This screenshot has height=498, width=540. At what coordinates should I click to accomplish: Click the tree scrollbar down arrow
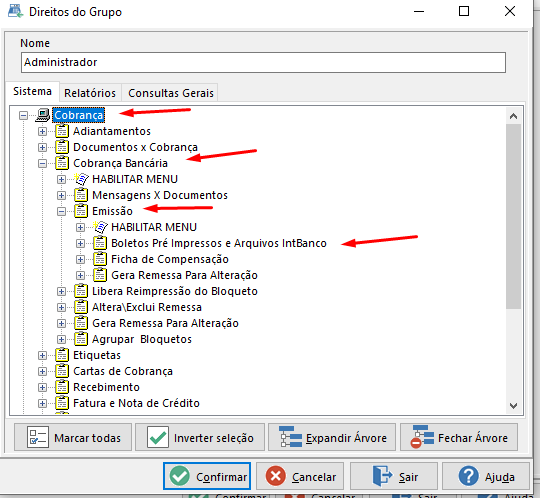click(513, 406)
